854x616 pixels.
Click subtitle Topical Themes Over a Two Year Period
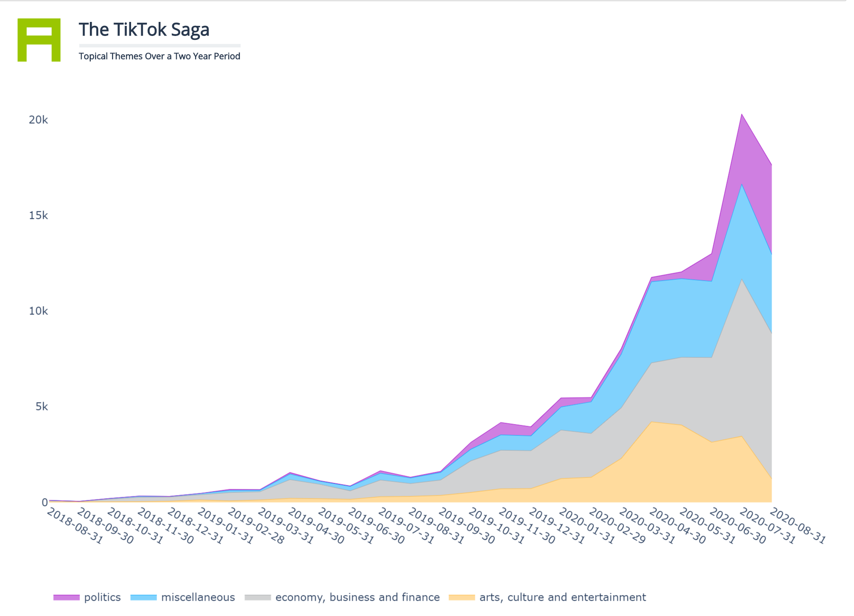coord(160,56)
